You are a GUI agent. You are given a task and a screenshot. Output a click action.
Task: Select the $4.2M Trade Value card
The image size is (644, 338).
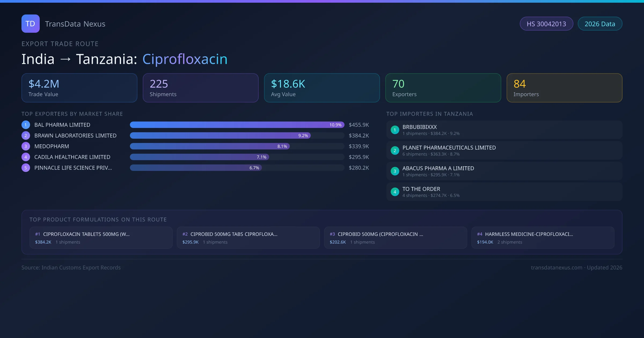pyautogui.click(x=79, y=88)
